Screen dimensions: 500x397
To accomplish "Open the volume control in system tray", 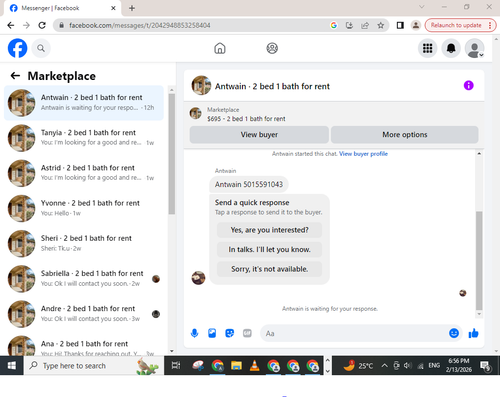I will click(x=408, y=366).
